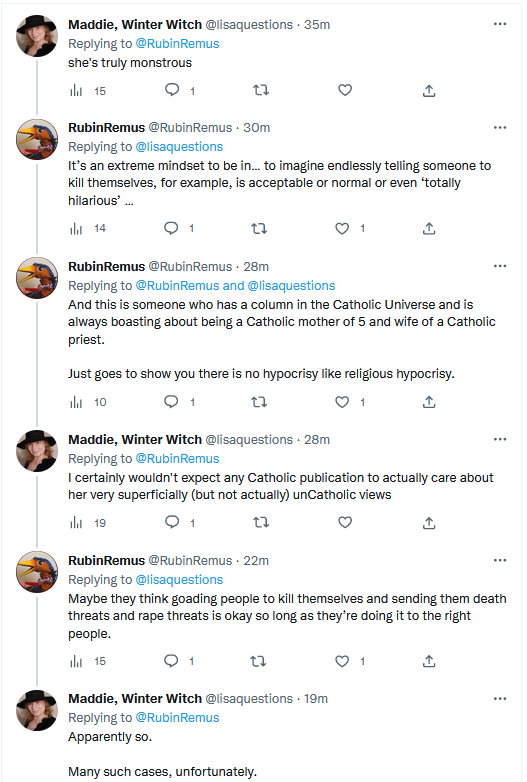The height and width of the screenshot is (782, 527).
Task: Retweet the "religious hypocrisy" tweet
Action: [x=259, y=402]
